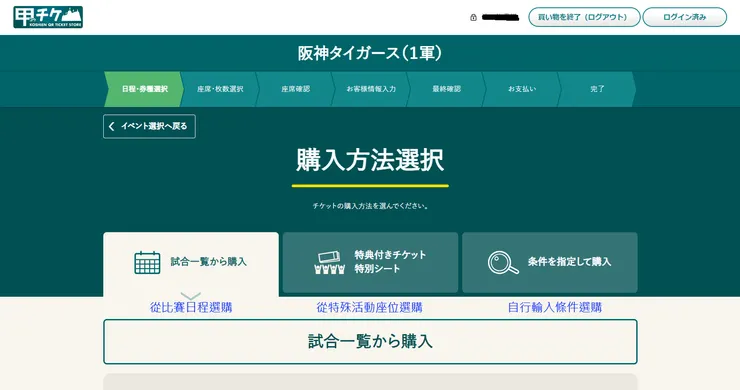Click the large 試合一覧から購入 section heading
Viewport: 740px width, 390px height.
370,341
